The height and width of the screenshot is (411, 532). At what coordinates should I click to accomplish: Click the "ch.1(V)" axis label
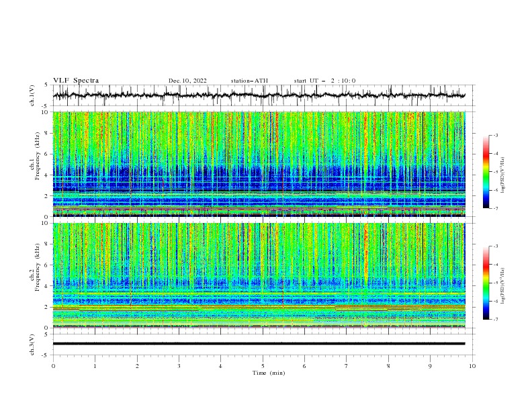coord(32,95)
